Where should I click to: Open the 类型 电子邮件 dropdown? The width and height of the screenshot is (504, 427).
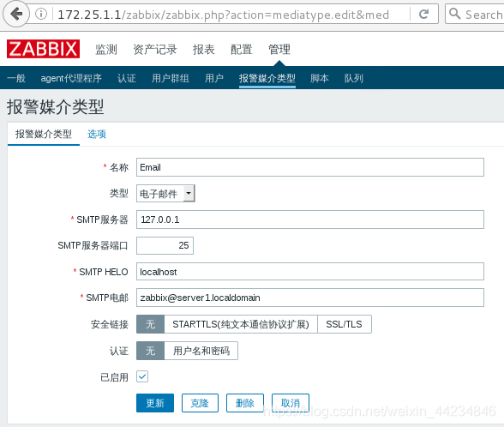(165, 193)
